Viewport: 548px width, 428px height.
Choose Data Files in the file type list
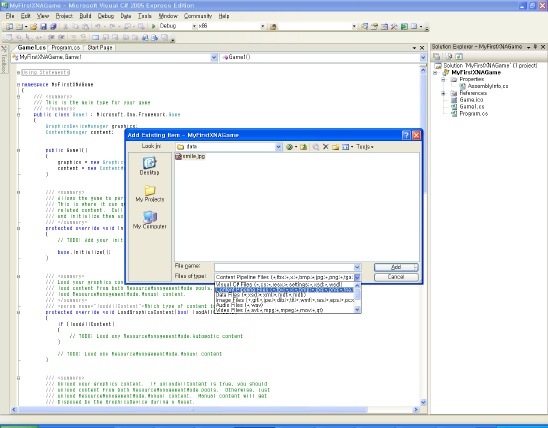click(284, 295)
